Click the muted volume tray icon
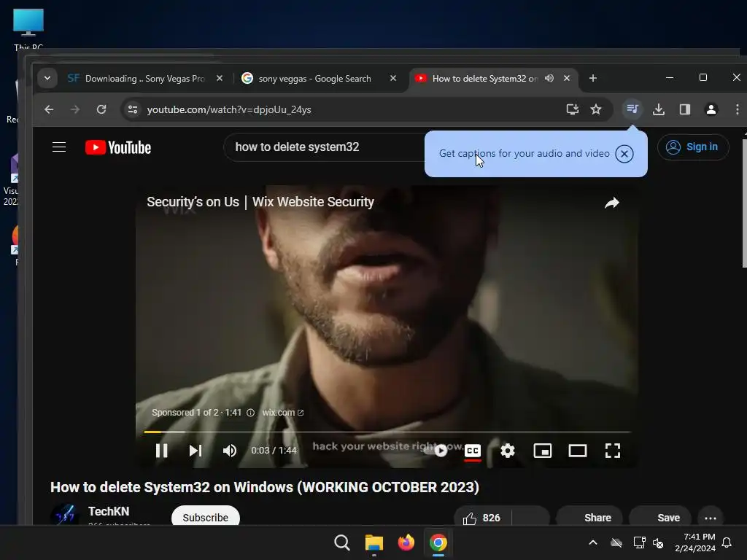This screenshot has width=747, height=560. (x=659, y=542)
